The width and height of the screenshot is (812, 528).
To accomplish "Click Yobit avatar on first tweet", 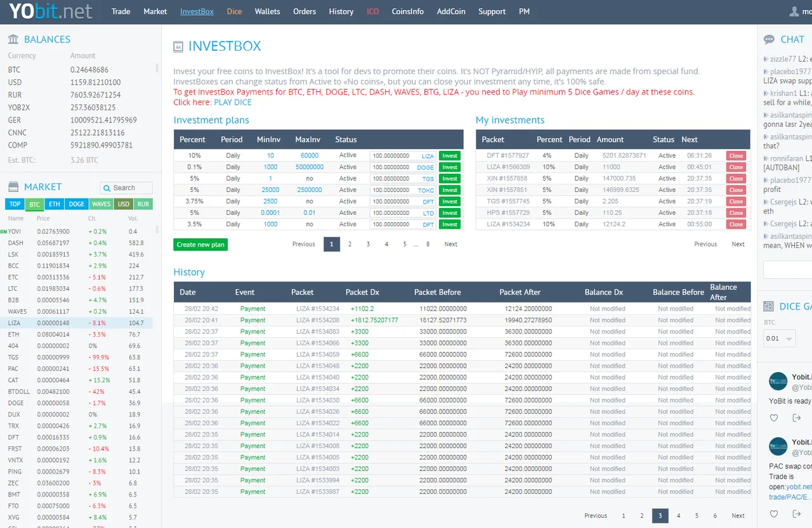I will pyautogui.click(x=778, y=381).
